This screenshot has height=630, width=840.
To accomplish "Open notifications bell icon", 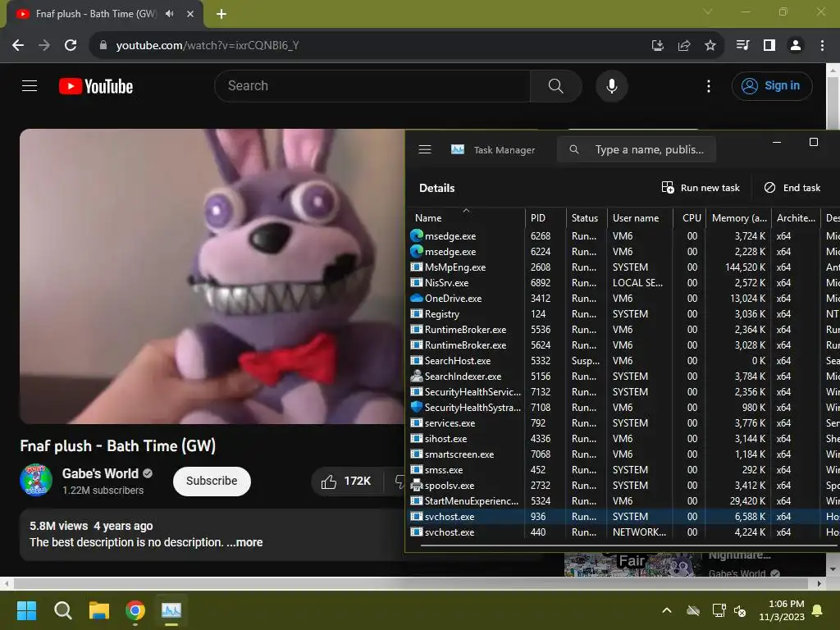I will click(817, 610).
